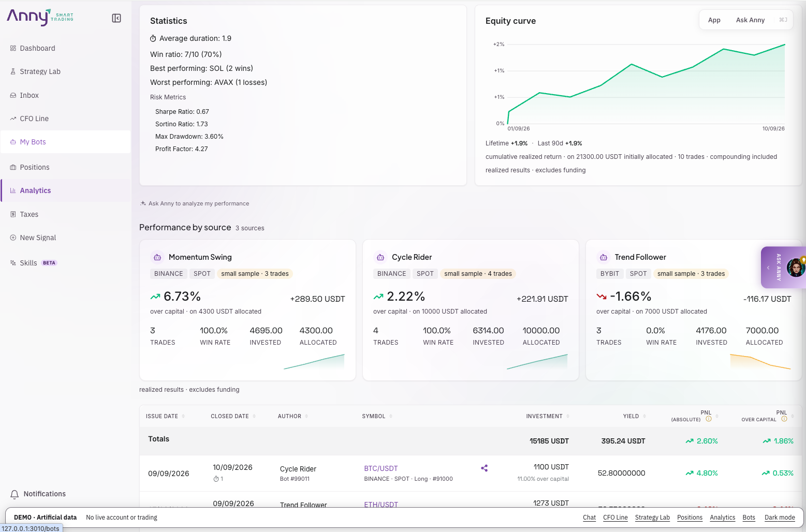
Task: Click the PNL Over Capital info icon
Action: click(784, 419)
